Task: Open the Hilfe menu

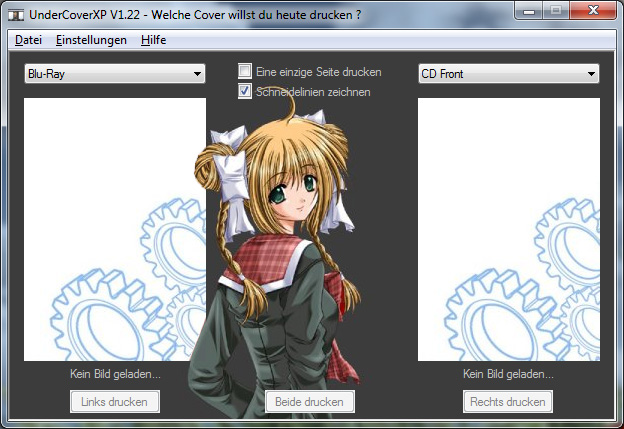Action: (153, 40)
